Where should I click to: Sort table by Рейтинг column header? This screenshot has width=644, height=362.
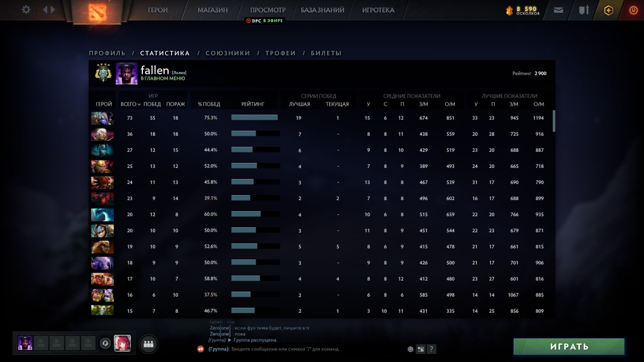[x=253, y=104]
